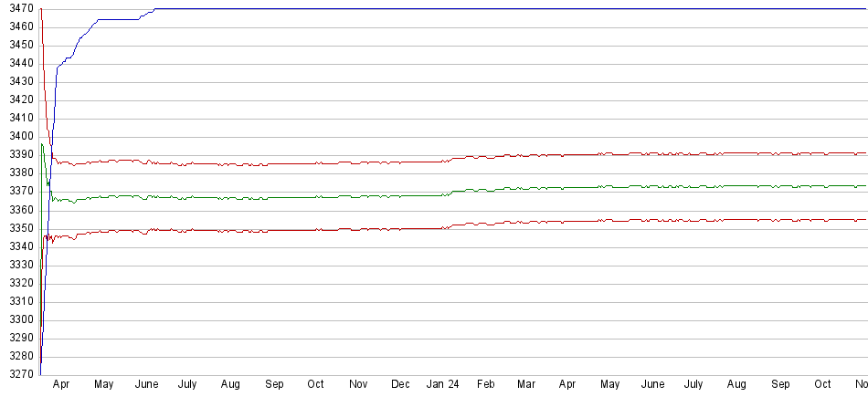Viewport: 868px width, 397px height.
Task: Click the fully visible Nov axis label
Action: 359,385
